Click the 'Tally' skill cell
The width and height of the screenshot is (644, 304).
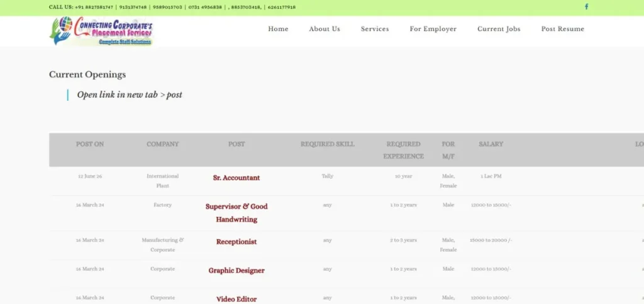327,176
